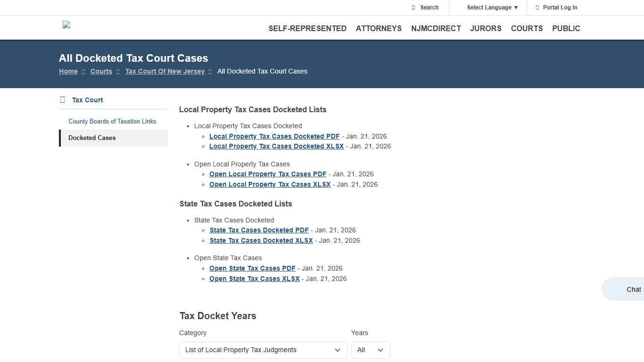Open Local Property Tax Cases Docketed PDF

(274, 136)
